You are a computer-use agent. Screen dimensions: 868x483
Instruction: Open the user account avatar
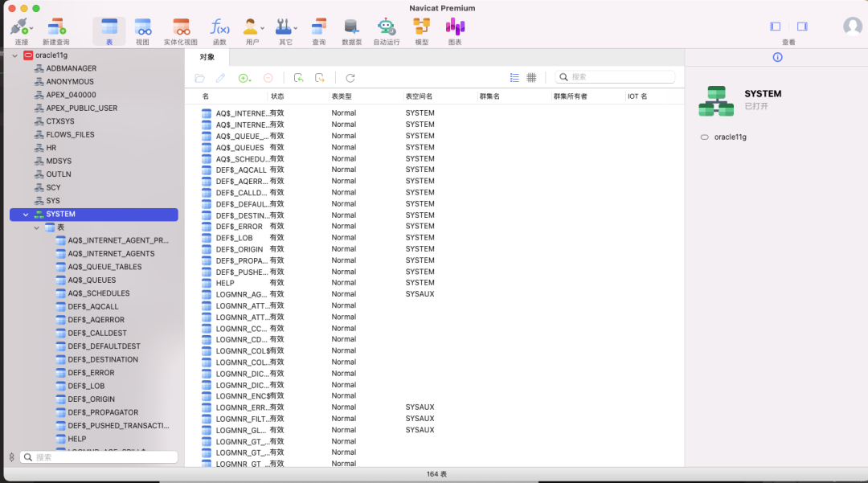[x=853, y=27]
